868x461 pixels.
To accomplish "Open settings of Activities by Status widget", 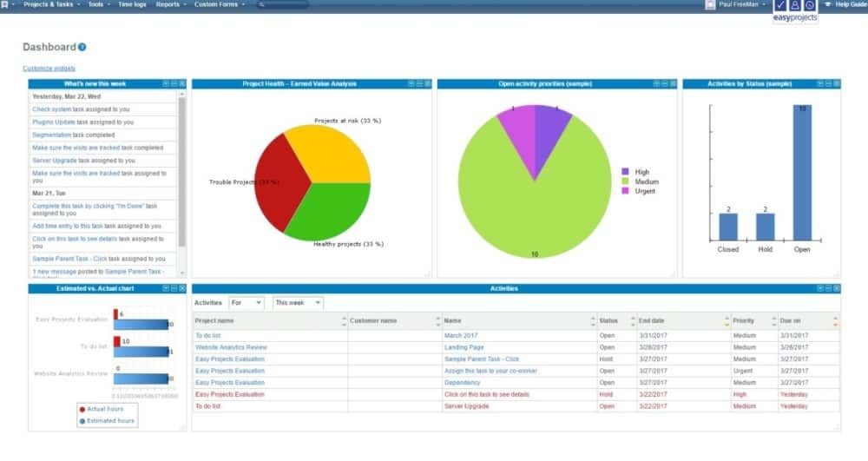I will pos(819,83).
